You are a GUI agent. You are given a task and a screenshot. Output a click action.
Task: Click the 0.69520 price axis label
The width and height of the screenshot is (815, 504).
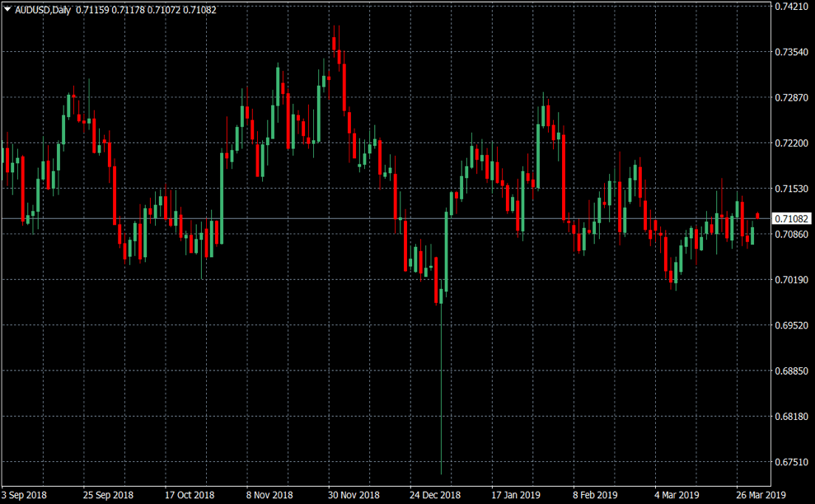click(x=792, y=325)
